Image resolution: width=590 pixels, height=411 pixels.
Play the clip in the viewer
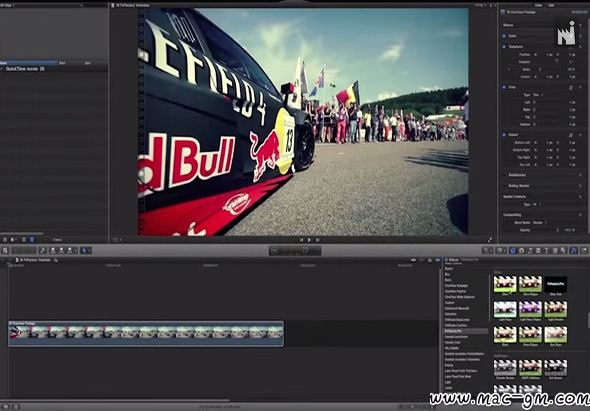tap(309, 240)
